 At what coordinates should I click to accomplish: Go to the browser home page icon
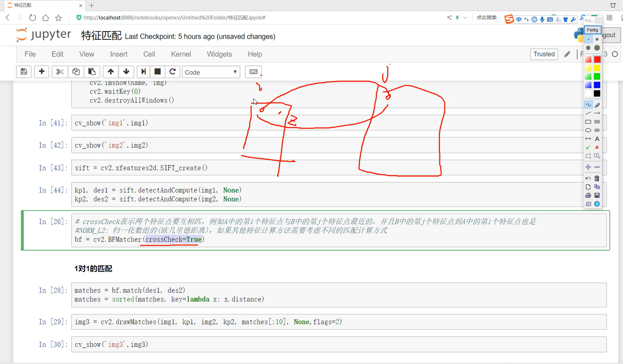click(x=45, y=17)
